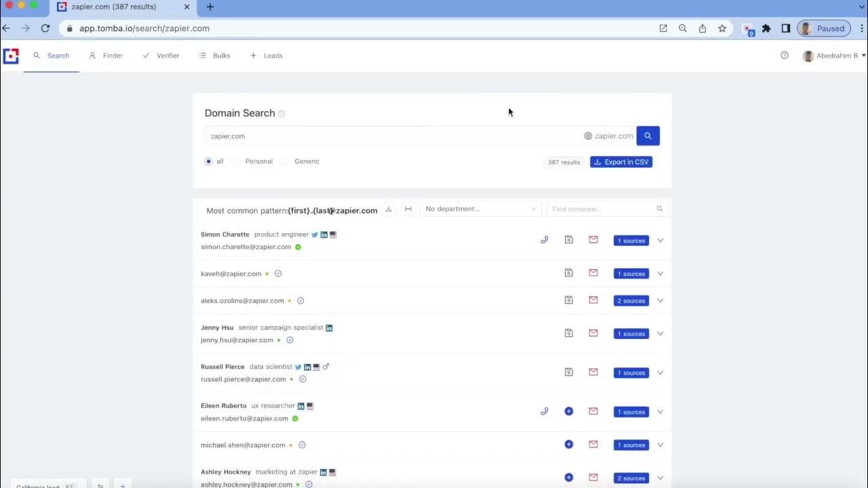Bookmark page with the star icon
The width and height of the screenshot is (868, 488).
722,28
